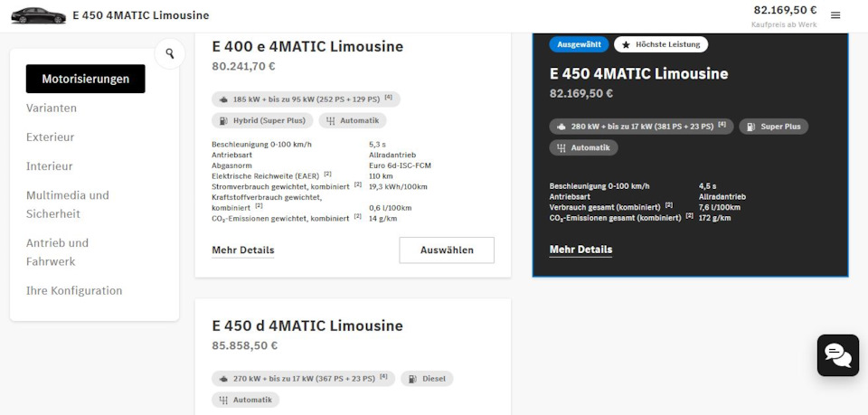
Task: Click 270 kW + bis zu 17 kW chip
Action: [304, 379]
